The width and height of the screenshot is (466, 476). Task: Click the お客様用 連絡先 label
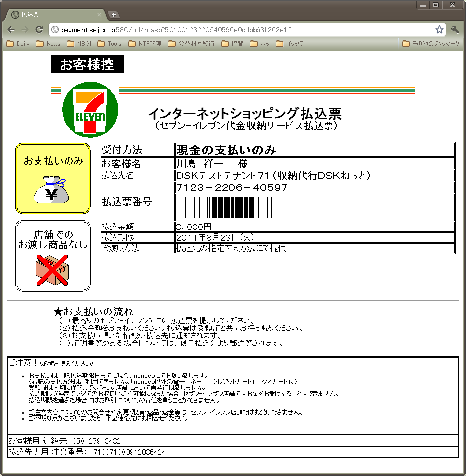coord(37,441)
